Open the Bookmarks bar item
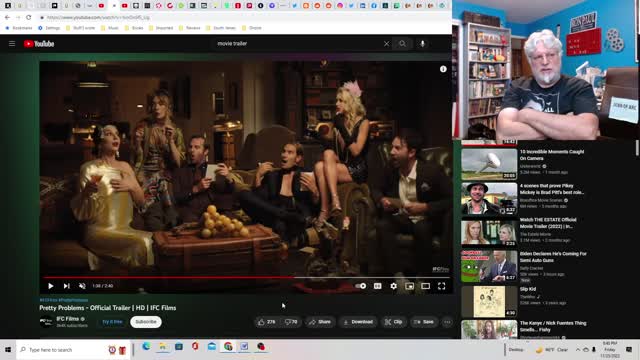 coord(19,28)
